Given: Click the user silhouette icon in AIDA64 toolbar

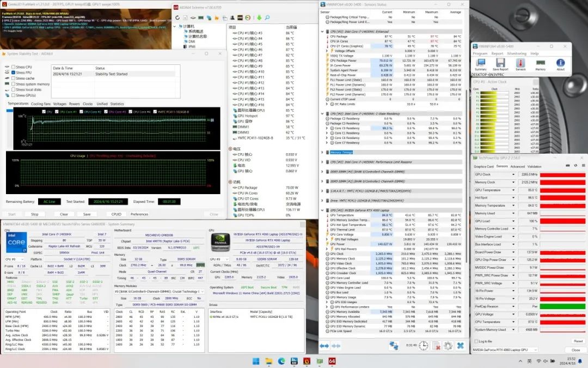Looking at the screenshot, I should coord(232,17).
